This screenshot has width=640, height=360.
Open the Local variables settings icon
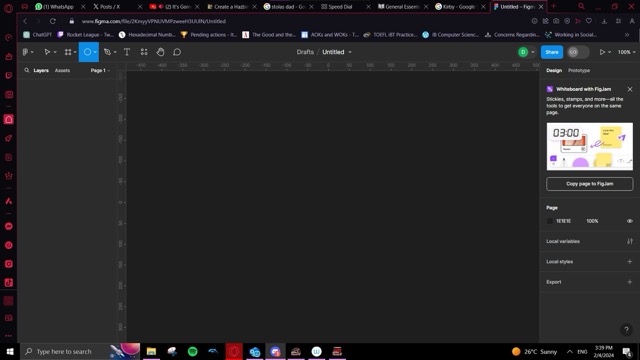pyautogui.click(x=630, y=241)
